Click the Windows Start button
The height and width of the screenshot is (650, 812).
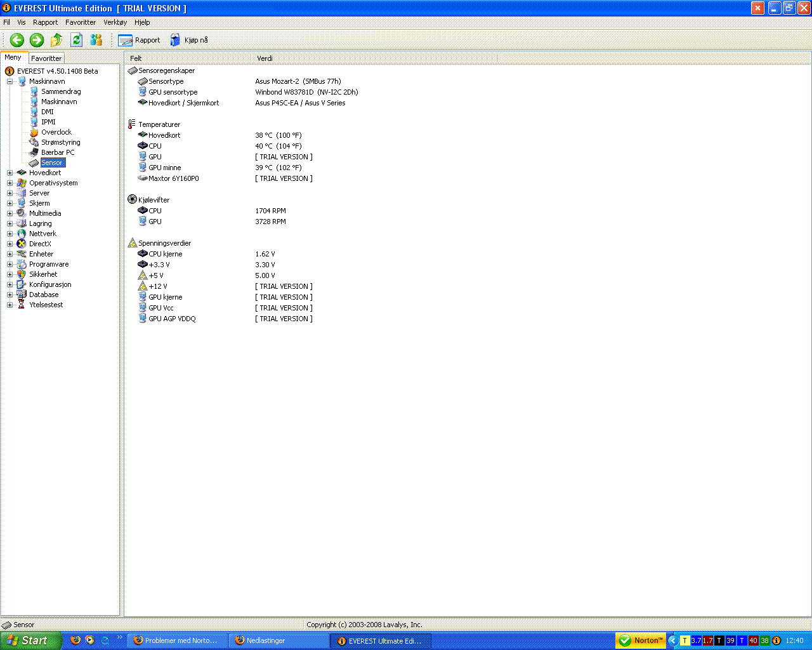(30, 640)
